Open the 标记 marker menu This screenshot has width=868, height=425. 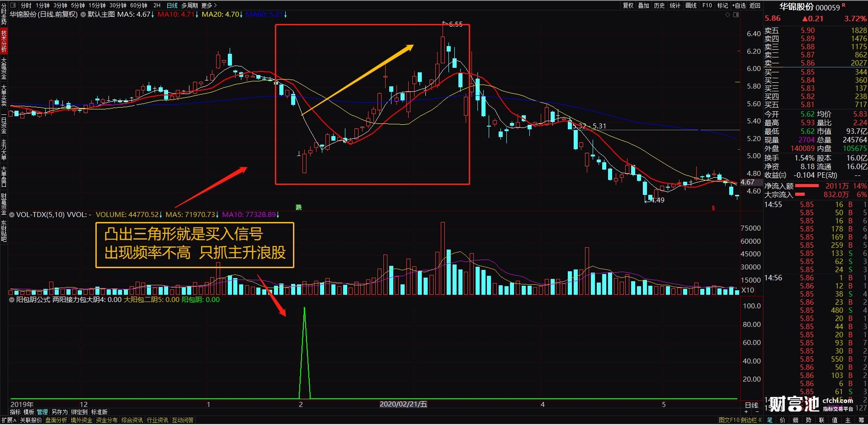[x=722, y=5]
